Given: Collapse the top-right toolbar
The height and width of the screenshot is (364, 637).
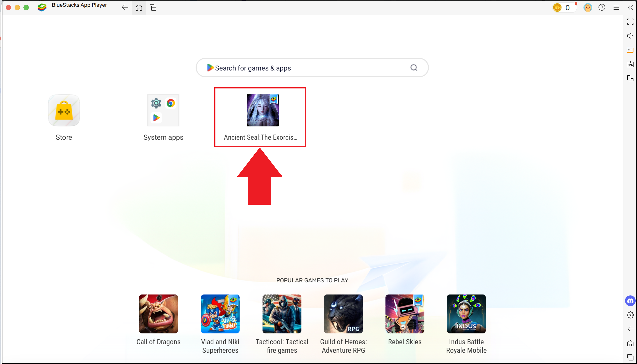Looking at the screenshot, I should coord(631,8).
